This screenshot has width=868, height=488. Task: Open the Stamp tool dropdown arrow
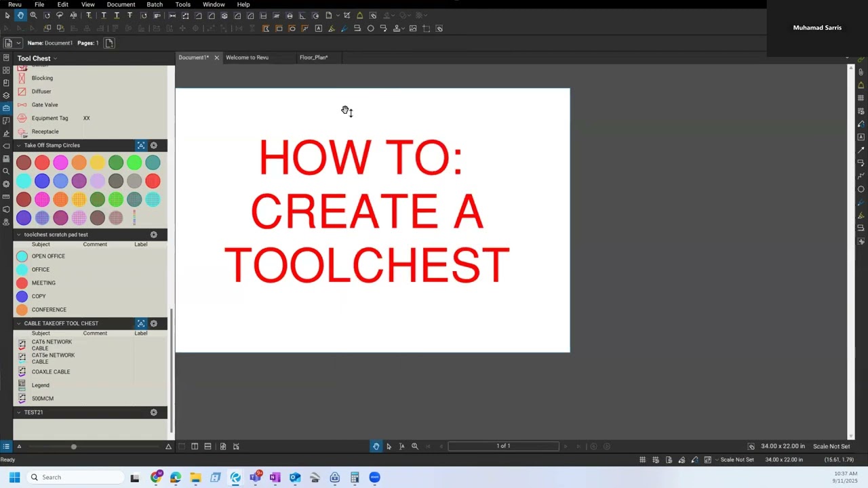point(403,28)
